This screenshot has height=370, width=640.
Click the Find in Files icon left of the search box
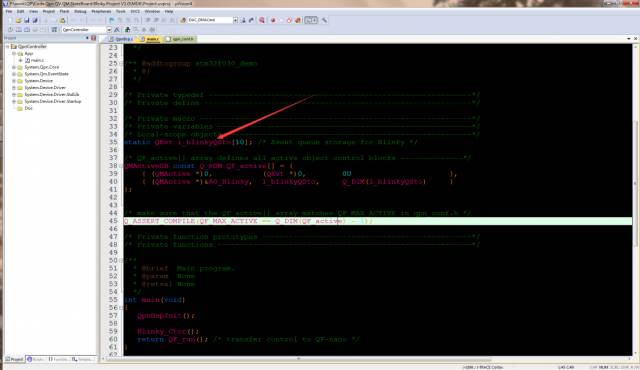(182, 20)
